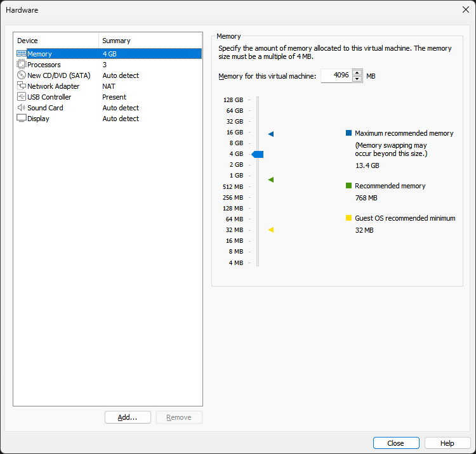Click the green recommended memory marker

[x=271, y=180]
